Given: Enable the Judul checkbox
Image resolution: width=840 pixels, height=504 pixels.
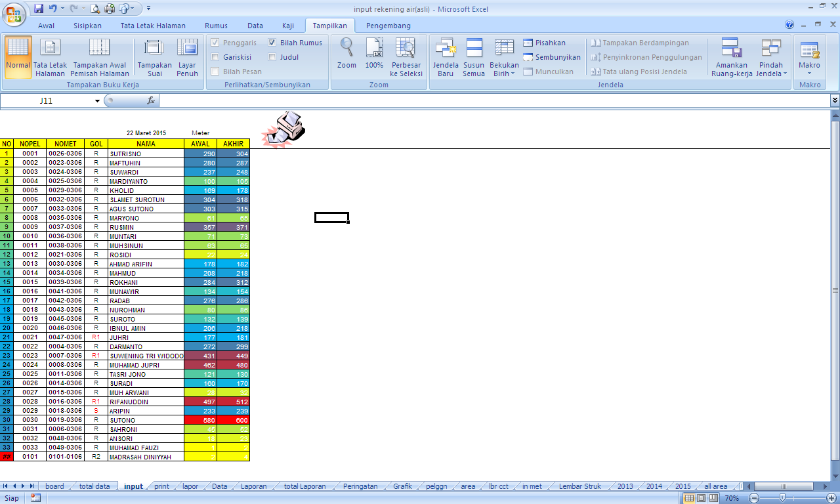Looking at the screenshot, I should click(272, 56).
